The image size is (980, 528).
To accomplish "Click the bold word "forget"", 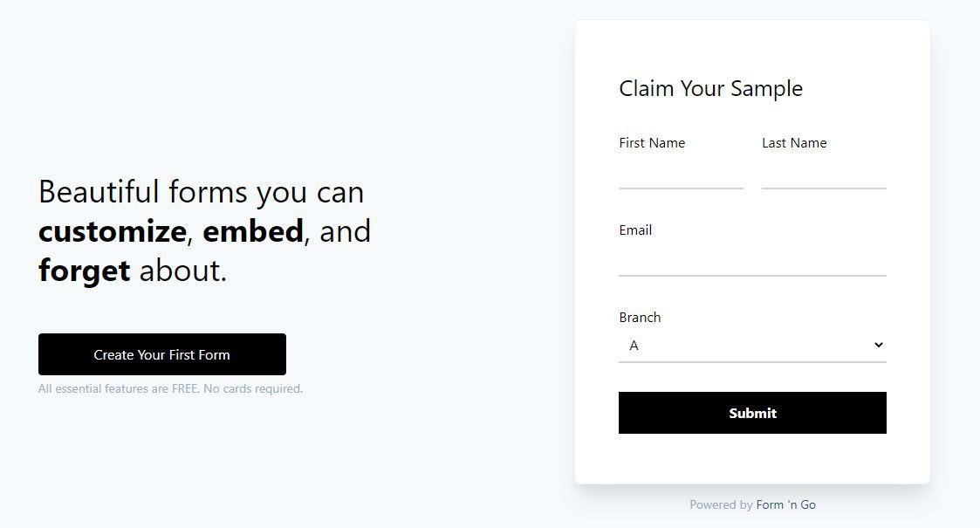I will (84, 271).
